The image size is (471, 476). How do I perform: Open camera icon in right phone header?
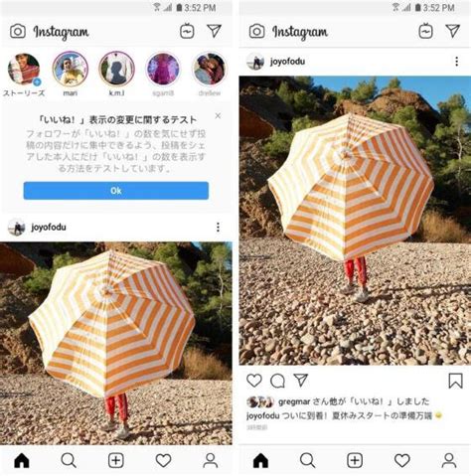[256, 32]
